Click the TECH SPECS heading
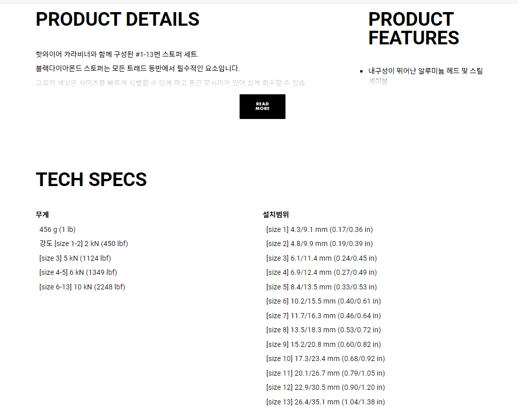Viewport: 518px width, 420px height. tap(91, 179)
